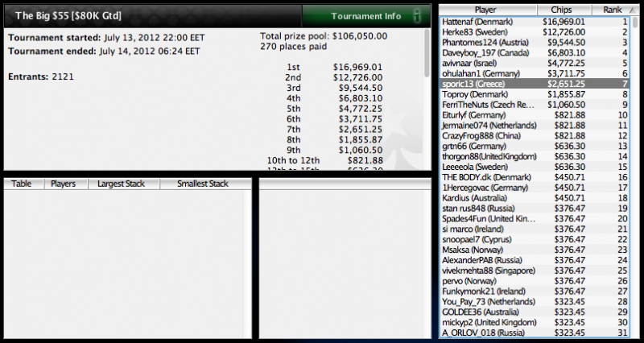644x343 pixels.
Task: Select snoopael7 (Cyprus) player entry
Action: click(x=535, y=239)
